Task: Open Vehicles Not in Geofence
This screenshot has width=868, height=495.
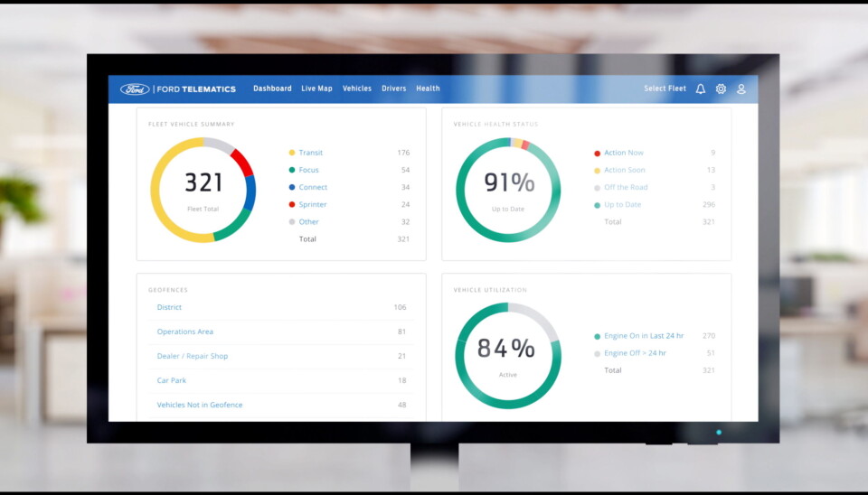Action: point(200,405)
